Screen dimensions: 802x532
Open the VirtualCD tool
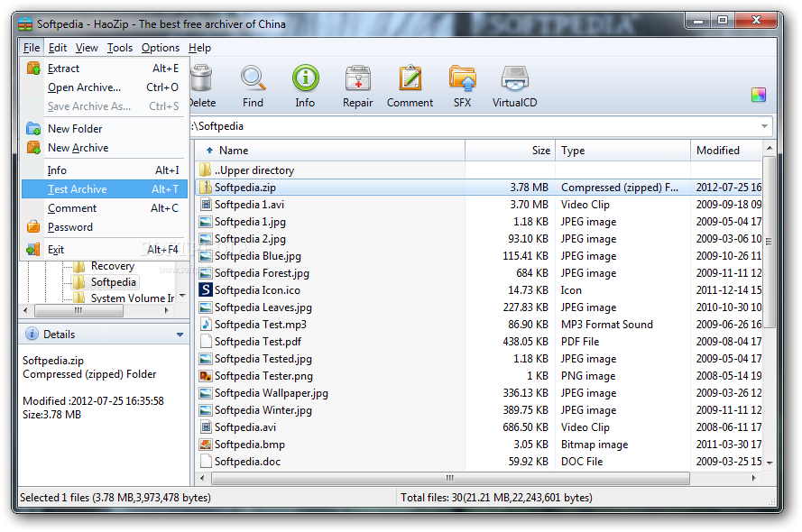pyautogui.click(x=514, y=78)
